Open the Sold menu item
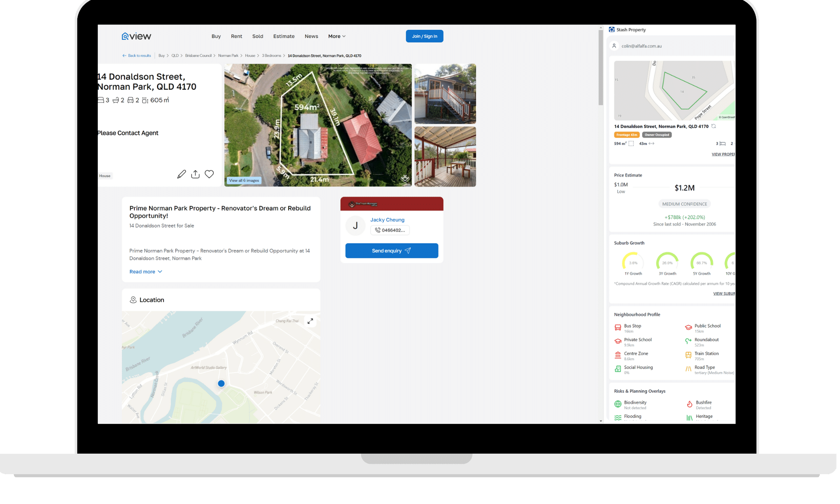Image resolution: width=840 pixels, height=504 pixels. tap(258, 36)
